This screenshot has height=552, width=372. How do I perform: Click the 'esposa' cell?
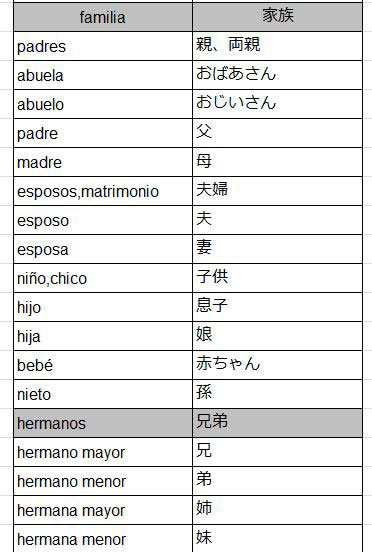(103, 249)
